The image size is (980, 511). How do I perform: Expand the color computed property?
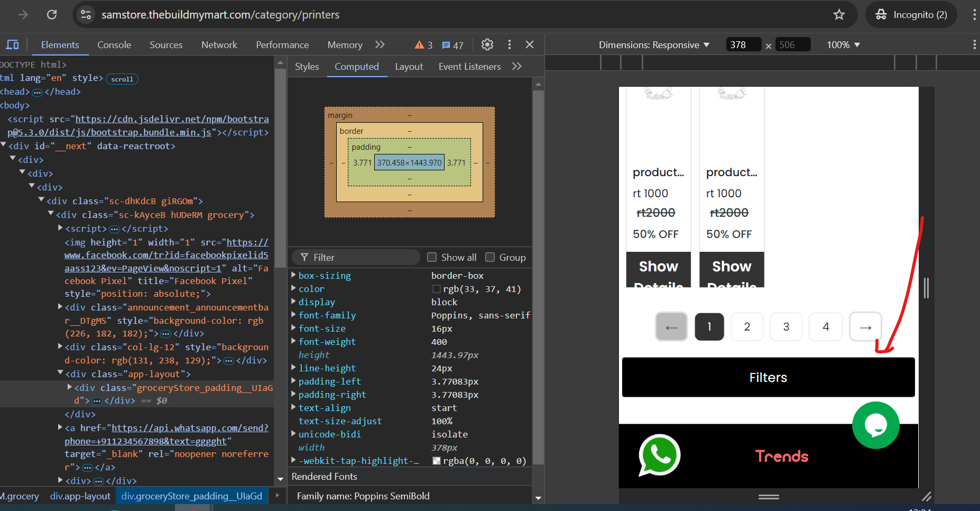294,288
